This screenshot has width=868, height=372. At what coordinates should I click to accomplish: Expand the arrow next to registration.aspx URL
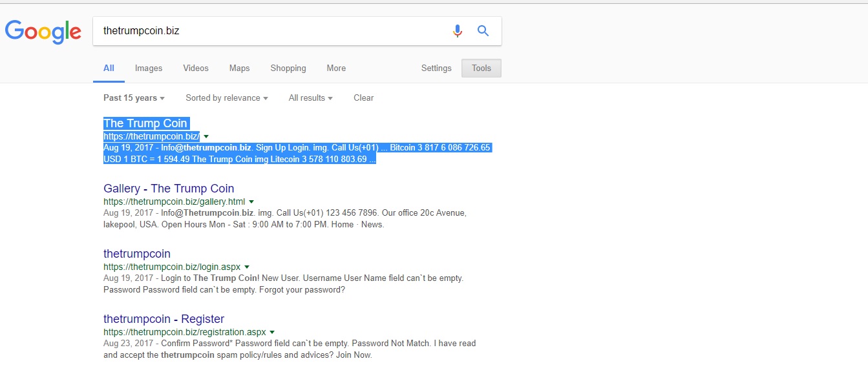point(272,332)
